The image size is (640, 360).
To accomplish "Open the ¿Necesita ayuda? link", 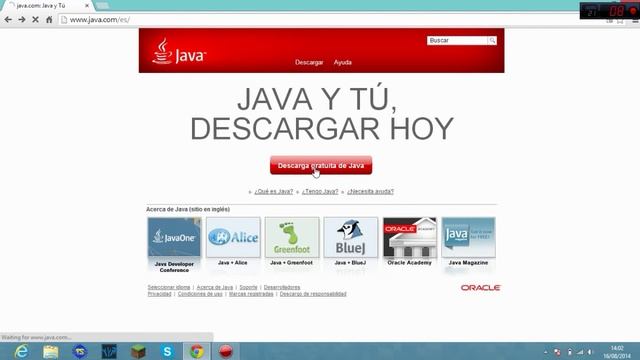I will 370,191.
